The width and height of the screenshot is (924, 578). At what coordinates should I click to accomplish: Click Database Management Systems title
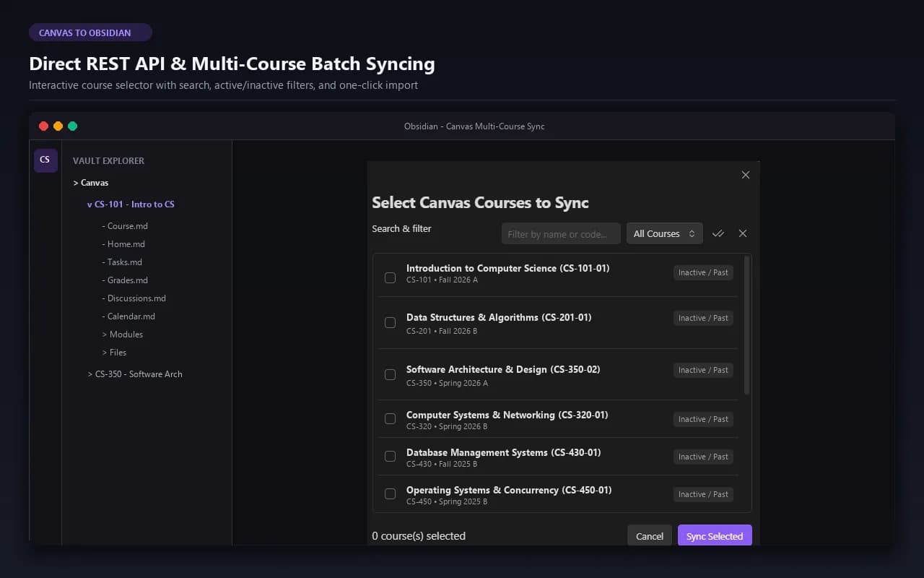point(504,452)
